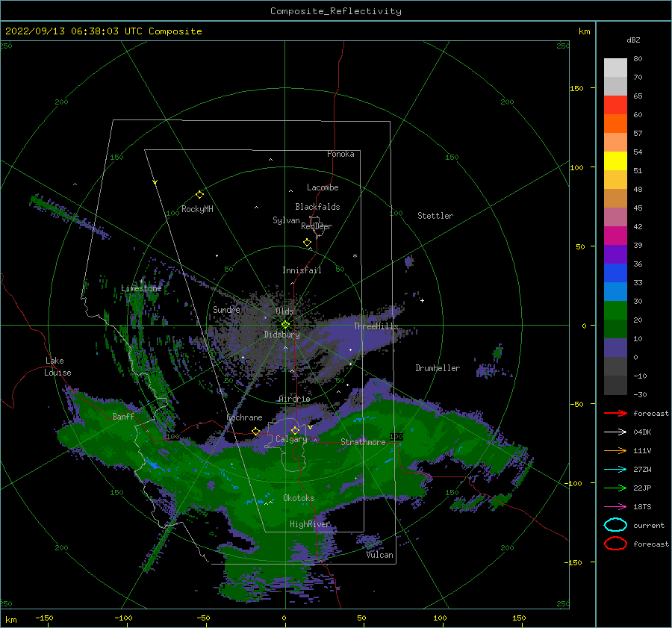Click the Innisfail city label
Viewport: 672px width, 628px height.
(302, 270)
